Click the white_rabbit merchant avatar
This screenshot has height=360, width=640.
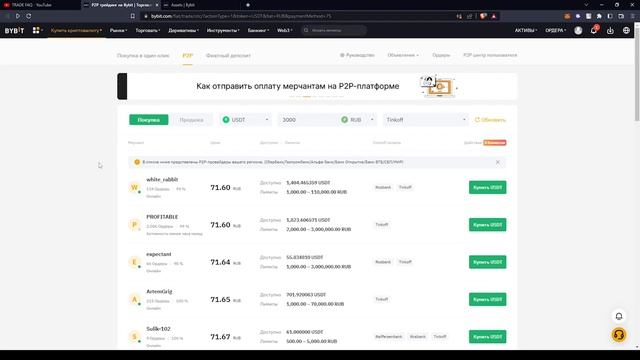coord(134,187)
